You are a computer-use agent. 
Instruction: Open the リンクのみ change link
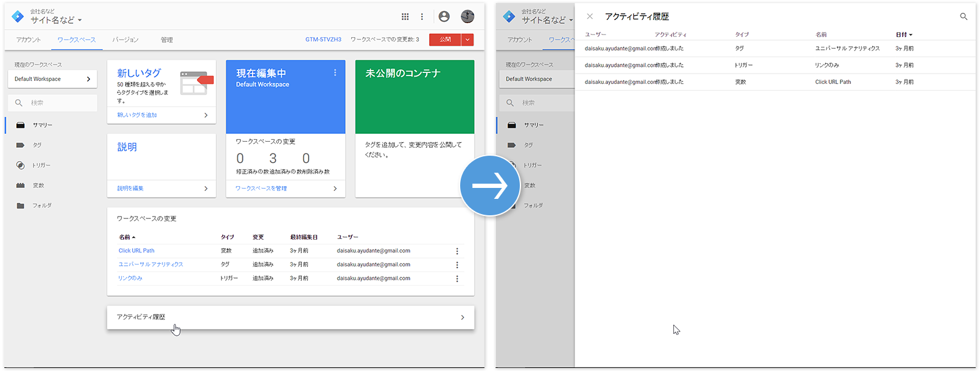click(x=130, y=278)
